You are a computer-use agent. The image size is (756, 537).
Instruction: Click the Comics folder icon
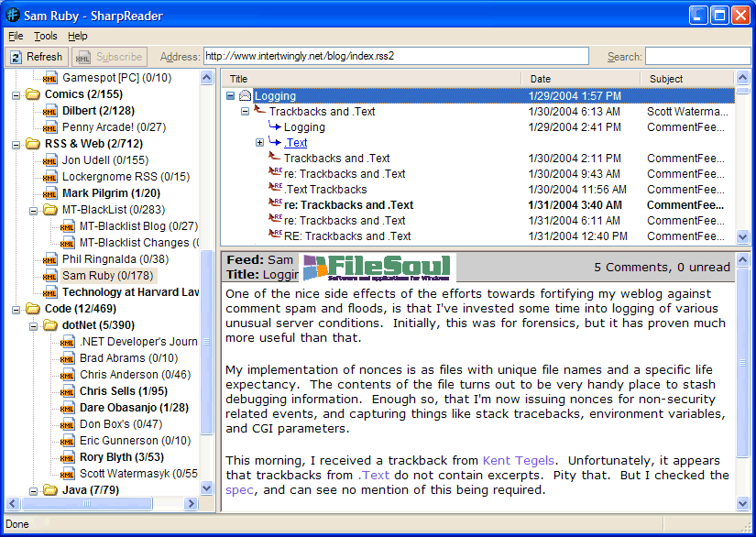32,94
